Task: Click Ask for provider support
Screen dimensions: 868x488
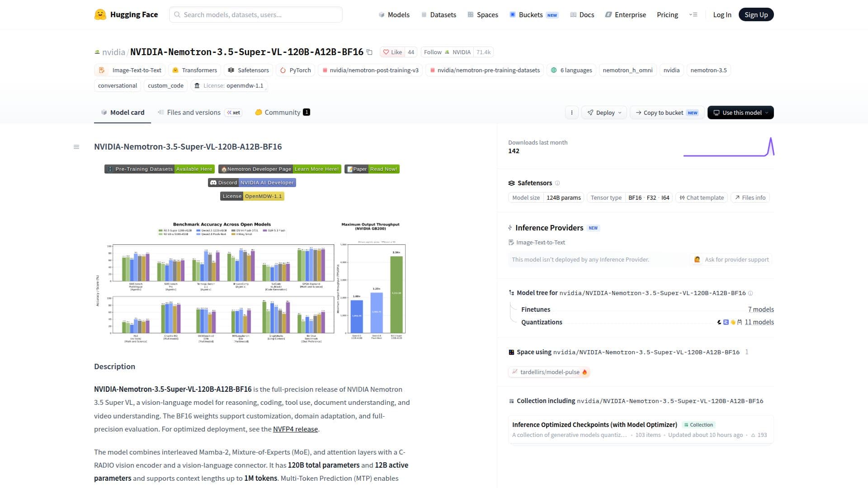Action: pos(731,259)
